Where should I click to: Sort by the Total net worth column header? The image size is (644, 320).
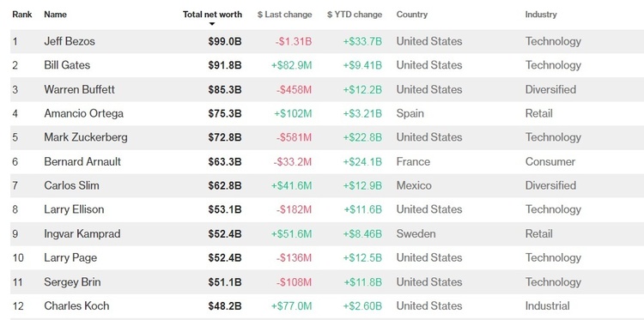click(212, 15)
